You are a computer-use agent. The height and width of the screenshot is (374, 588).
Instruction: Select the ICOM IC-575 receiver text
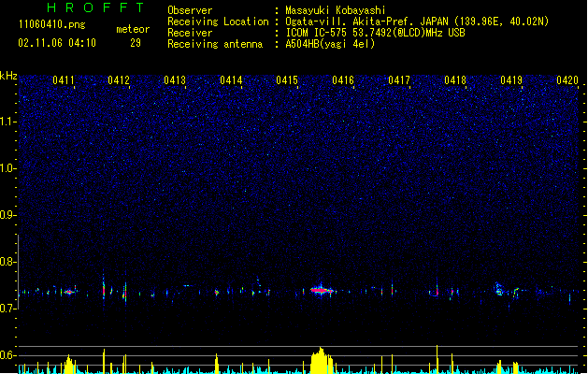(375, 33)
